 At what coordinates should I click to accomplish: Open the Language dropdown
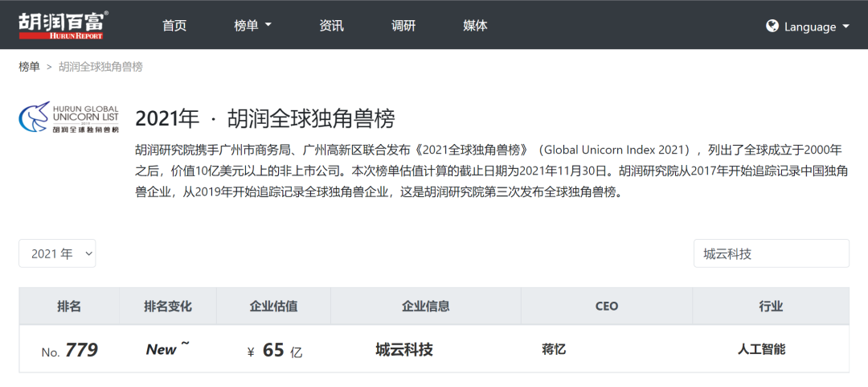pos(808,26)
